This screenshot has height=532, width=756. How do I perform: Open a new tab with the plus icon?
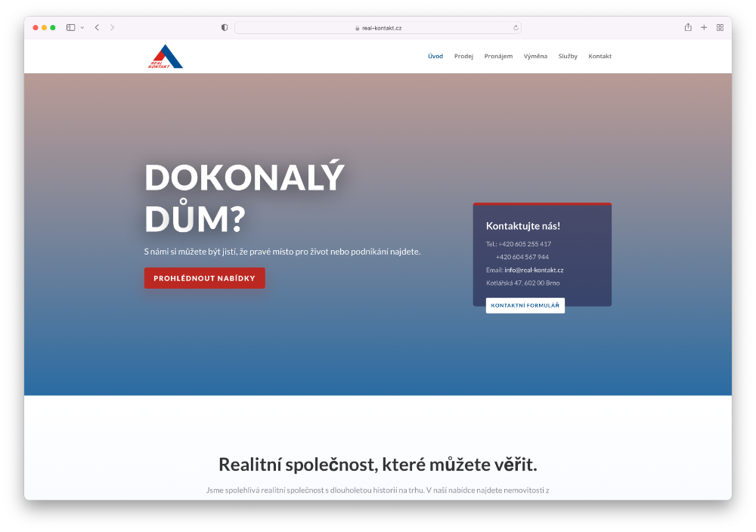pyautogui.click(x=703, y=26)
